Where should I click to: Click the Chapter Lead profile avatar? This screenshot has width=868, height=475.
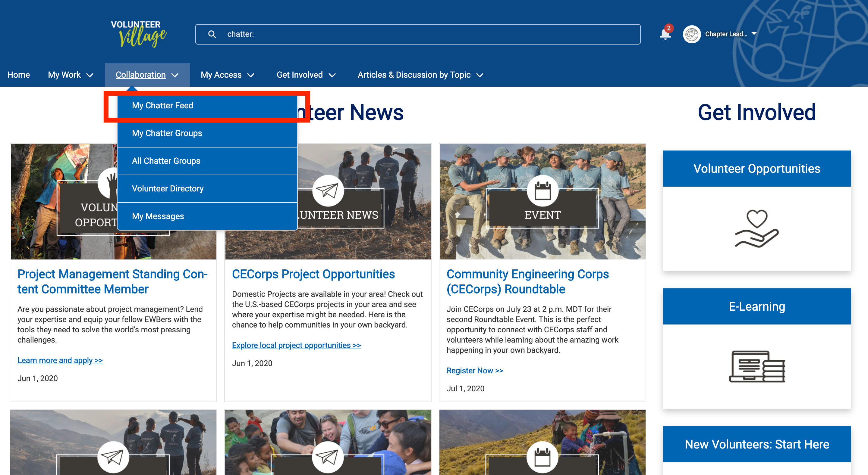point(691,34)
